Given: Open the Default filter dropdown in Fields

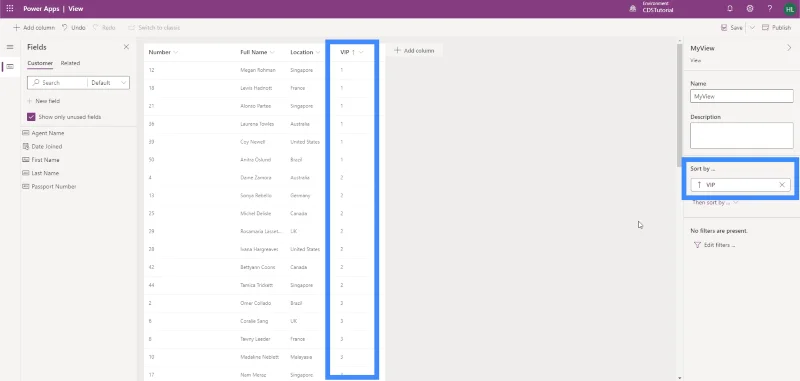Looking at the screenshot, I should [x=108, y=83].
